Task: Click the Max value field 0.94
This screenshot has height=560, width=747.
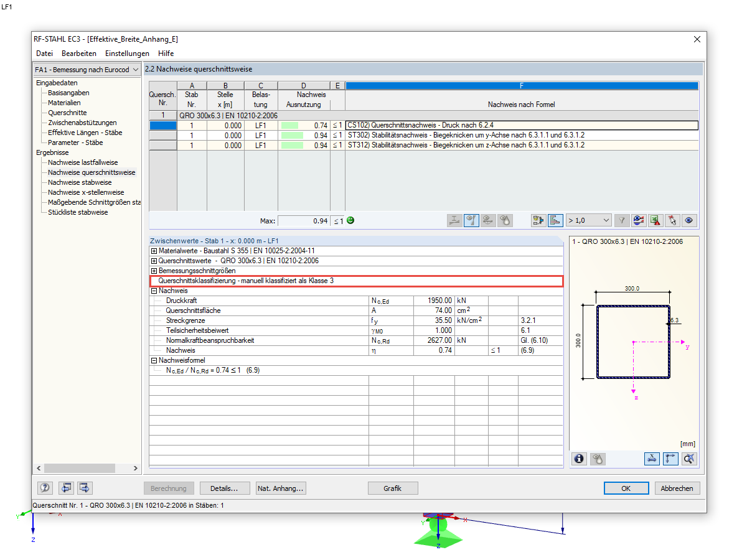Action: click(x=304, y=220)
